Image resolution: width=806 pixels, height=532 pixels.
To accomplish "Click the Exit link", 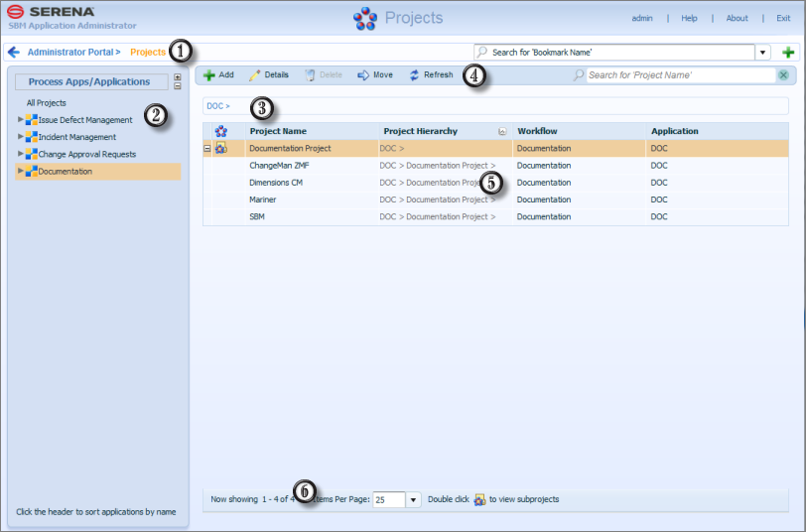I will [783, 18].
